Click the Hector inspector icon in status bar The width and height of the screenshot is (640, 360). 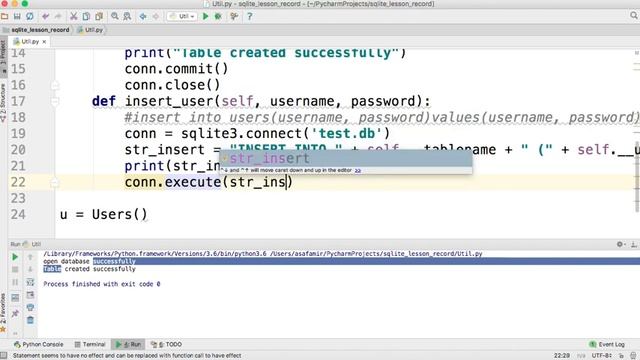[633, 356]
